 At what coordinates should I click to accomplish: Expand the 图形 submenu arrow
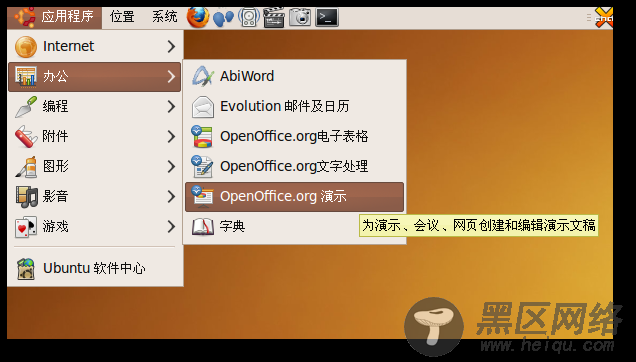click(172, 166)
